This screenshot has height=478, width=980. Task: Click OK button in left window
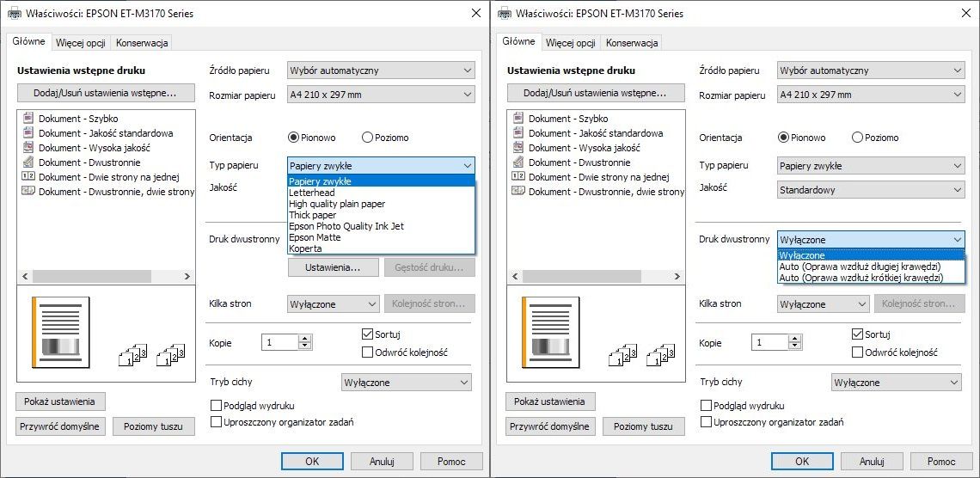(313, 461)
